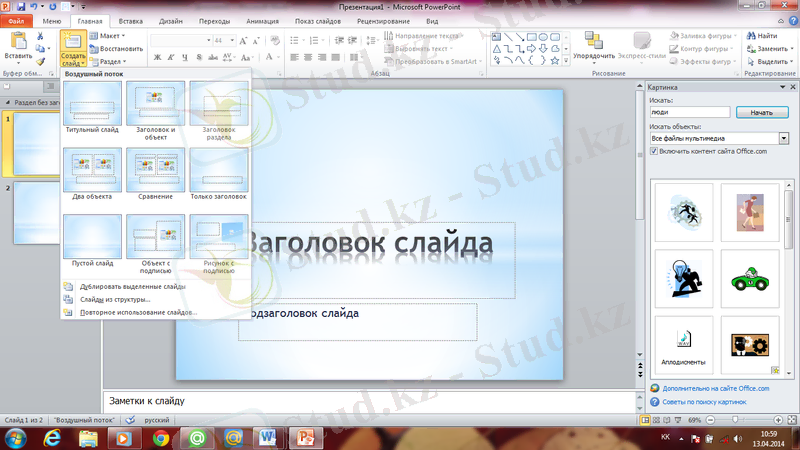Open Google Chrome from the taskbar

point(161,438)
